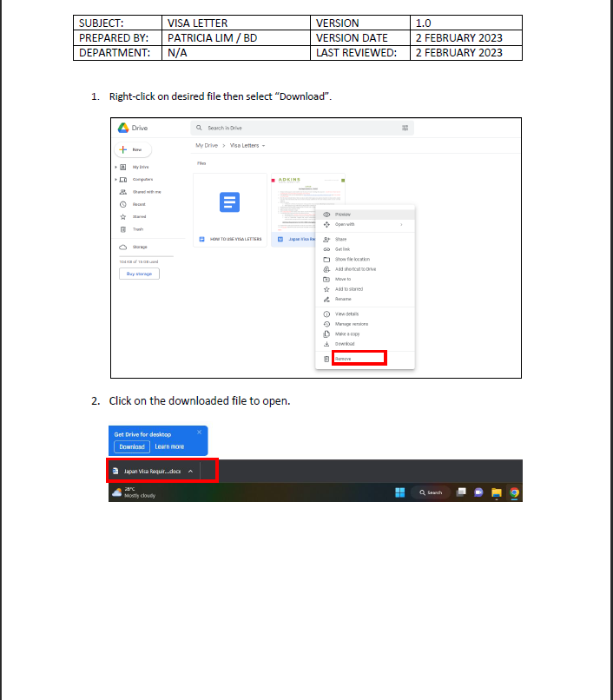This screenshot has width=613, height=700.
Task: Click the Google Drive logo
Action: 123,129
